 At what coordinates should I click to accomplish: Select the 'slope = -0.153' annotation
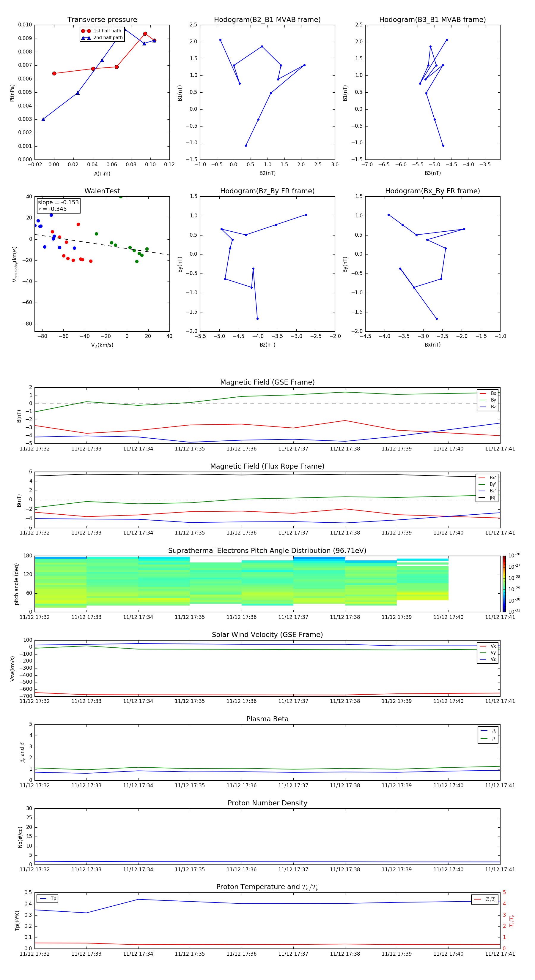pyautogui.click(x=58, y=203)
